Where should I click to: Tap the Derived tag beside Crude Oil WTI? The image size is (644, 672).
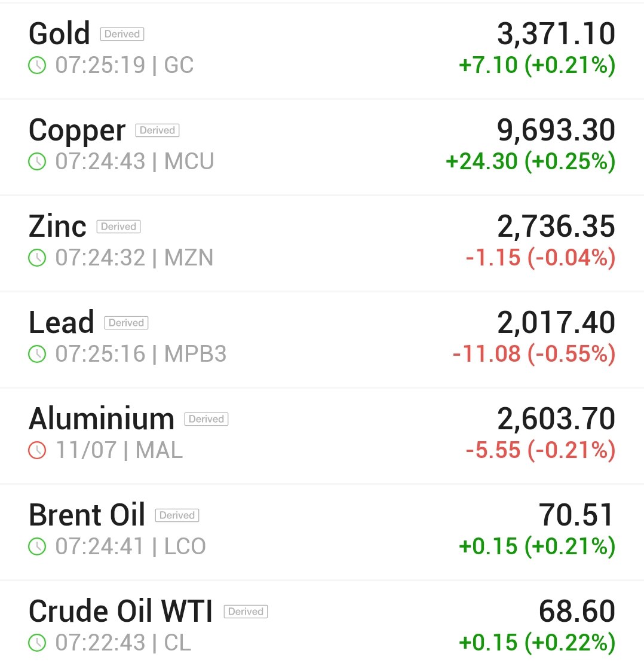point(246,612)
